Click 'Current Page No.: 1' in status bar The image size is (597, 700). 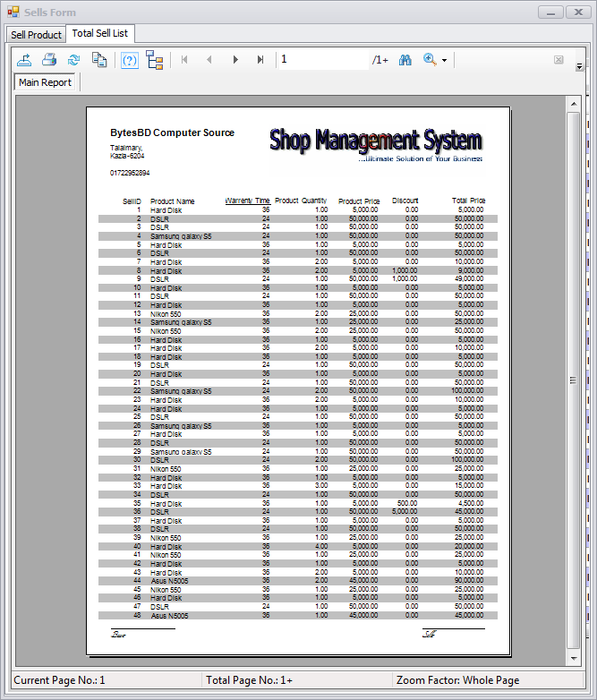click(59, 680)
